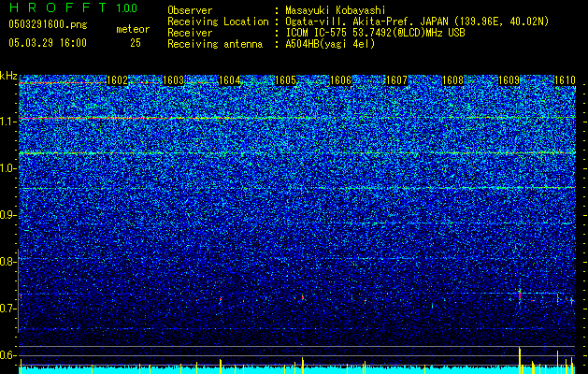Click the Receiving Location label
The height and width of the screenshot is (374, 588).
pos(218,22)
